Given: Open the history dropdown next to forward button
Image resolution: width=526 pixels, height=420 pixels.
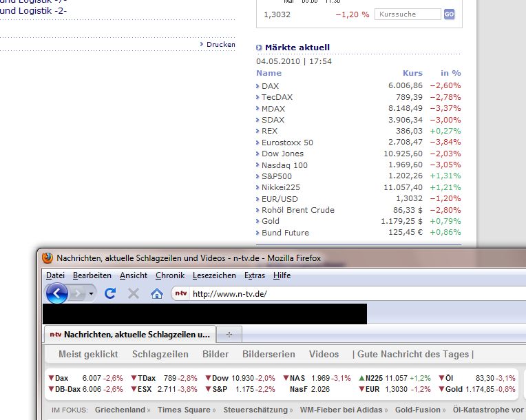Looking at the screenshot, I should pos(91,294).
